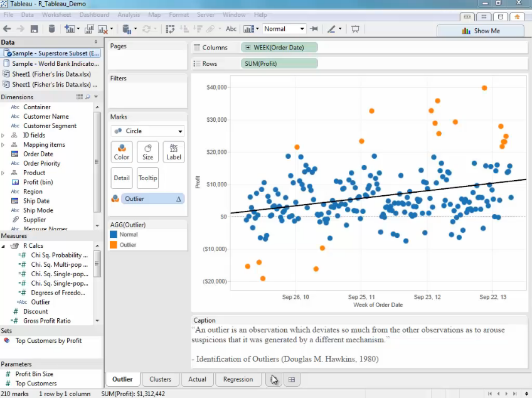This screenshot has width=532, height=398.
Task: Expand the Product hierarchy in Dimensions
Action: (3, 173)
